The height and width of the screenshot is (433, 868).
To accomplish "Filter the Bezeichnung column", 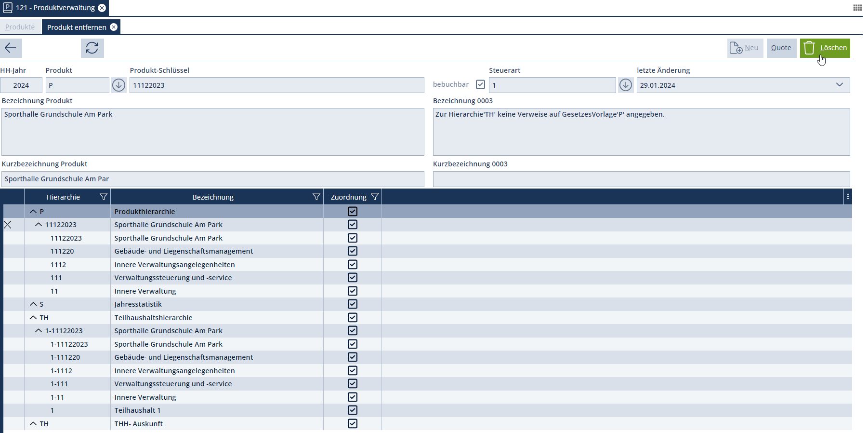I will pos(316,197).
